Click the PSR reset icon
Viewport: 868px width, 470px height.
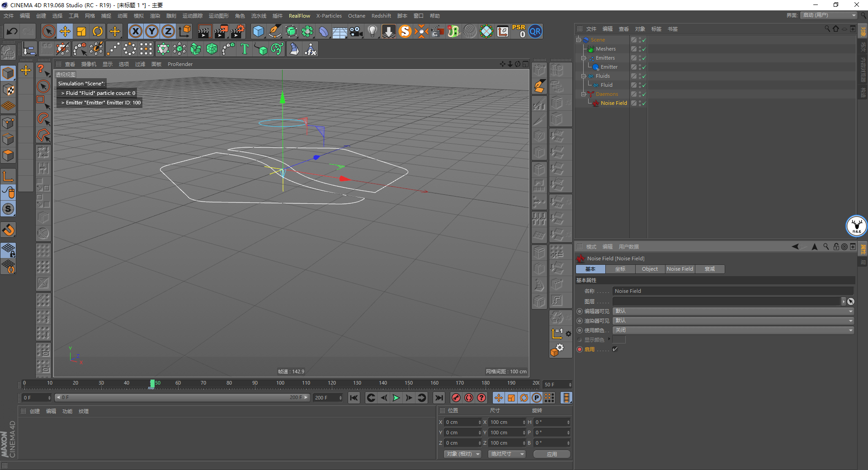coord(519,31)
